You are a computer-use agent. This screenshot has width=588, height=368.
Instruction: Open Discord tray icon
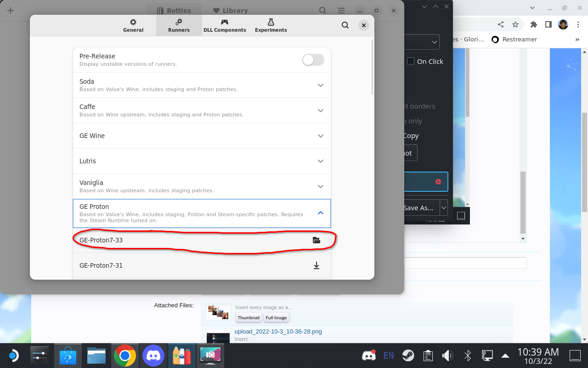click(x=369, y=355)
